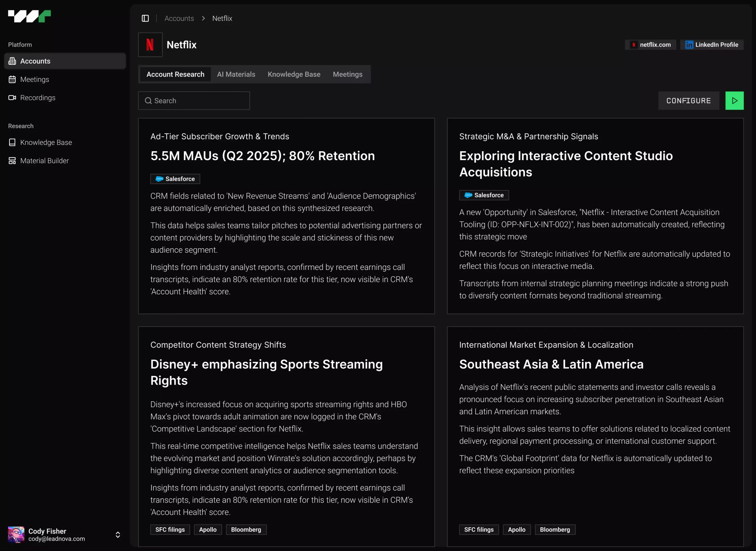The image size is (756, 551).
Task: Click the Meetings calendar icon
Action: click(12, 79)
